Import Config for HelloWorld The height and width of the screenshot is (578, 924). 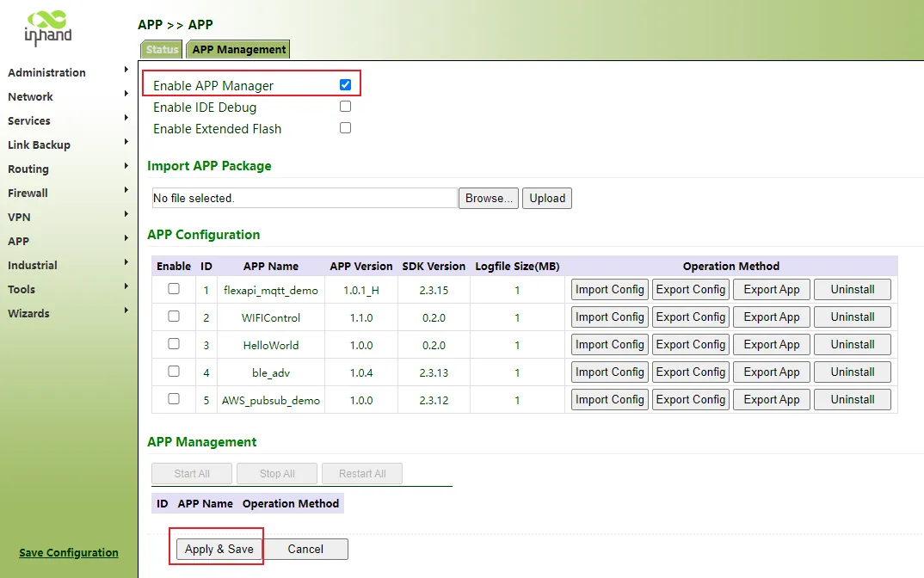(x=609, y=345)
